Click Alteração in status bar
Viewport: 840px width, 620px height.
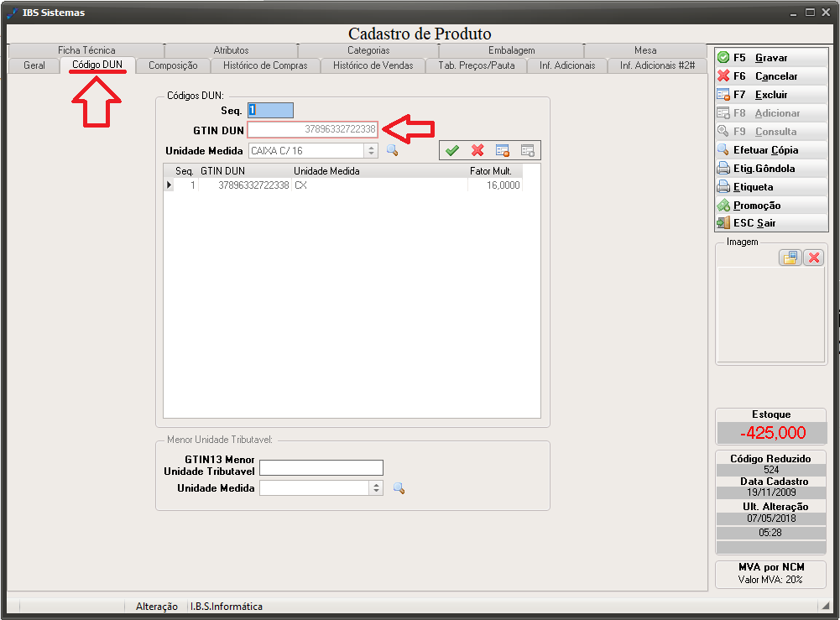point(156,606)
